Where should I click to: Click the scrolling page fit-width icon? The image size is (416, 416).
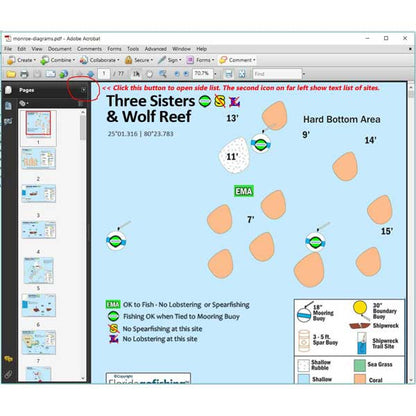click(229, 74)
